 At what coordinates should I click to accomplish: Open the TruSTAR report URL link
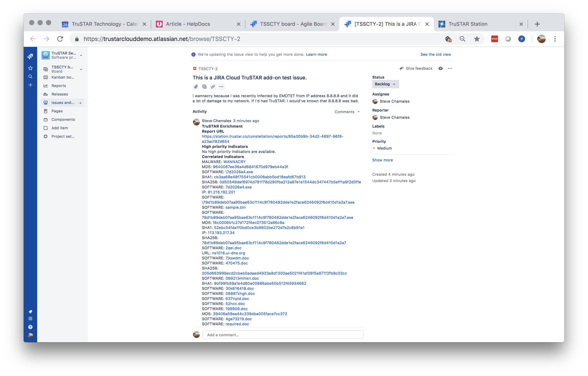pyautogui.click(x=272, y=139)
